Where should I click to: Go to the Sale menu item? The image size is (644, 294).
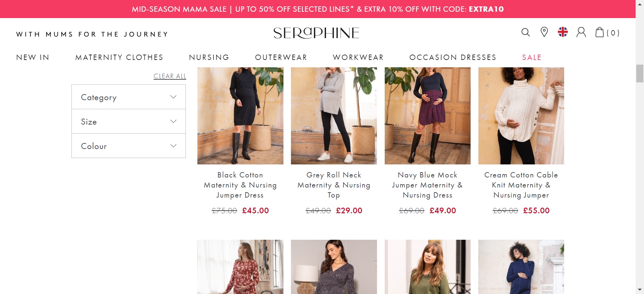532,58
